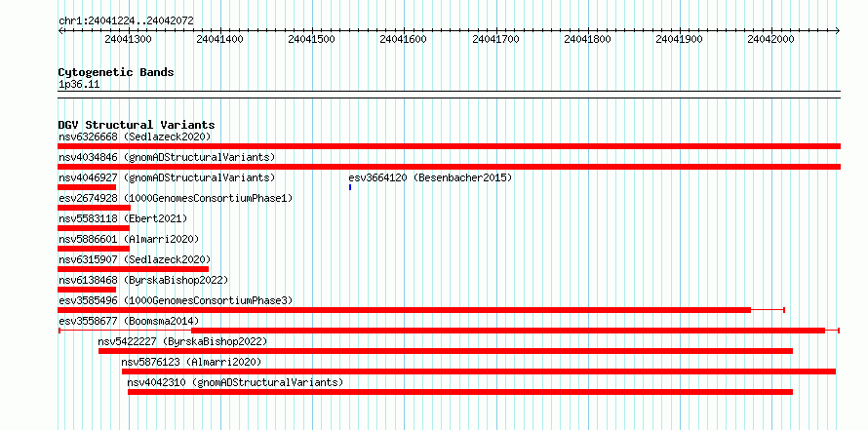Click the short red bar under nsv6138468
Viewport: 868px width, 430px height.
[87, 290]
